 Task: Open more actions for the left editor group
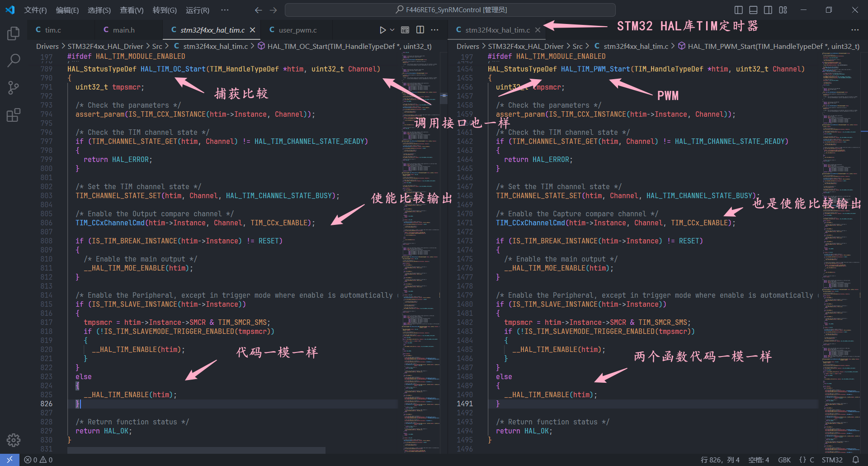click(x=434, y=30)
